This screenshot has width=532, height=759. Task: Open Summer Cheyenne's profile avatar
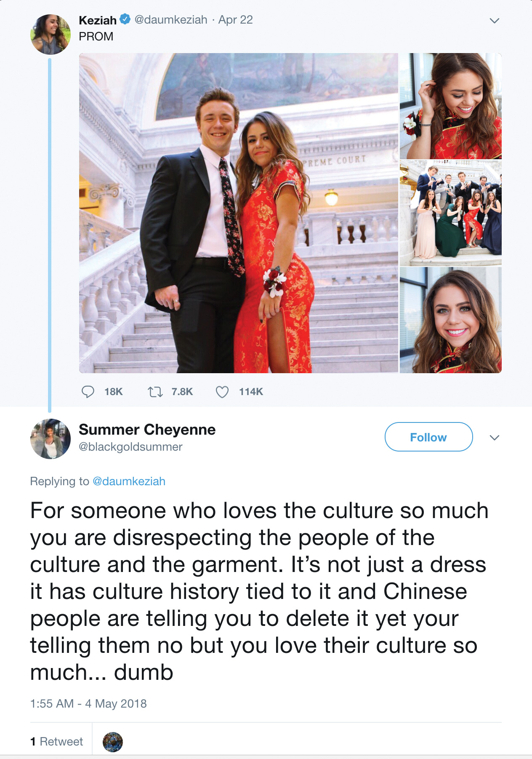point(51,438)
